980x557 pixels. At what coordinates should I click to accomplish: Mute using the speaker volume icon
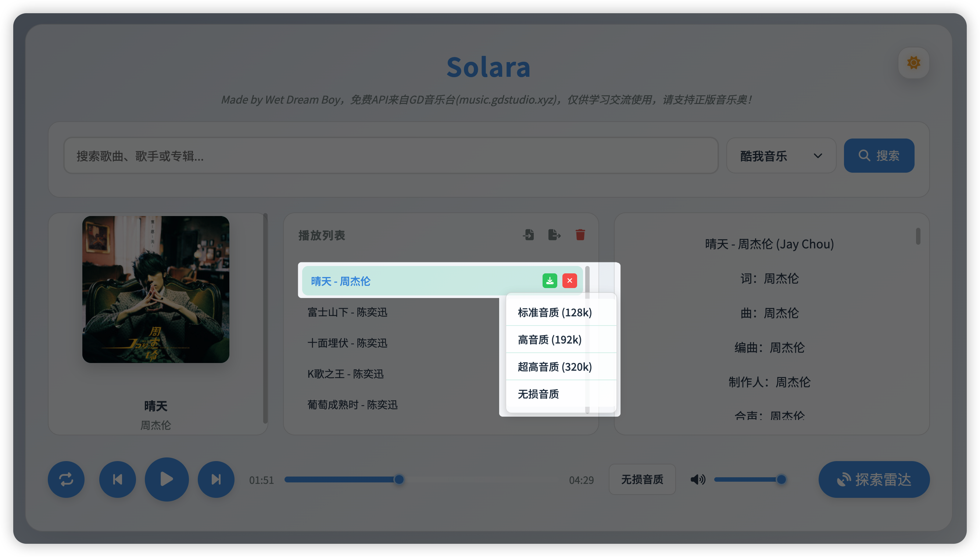[x=697, y=479]
